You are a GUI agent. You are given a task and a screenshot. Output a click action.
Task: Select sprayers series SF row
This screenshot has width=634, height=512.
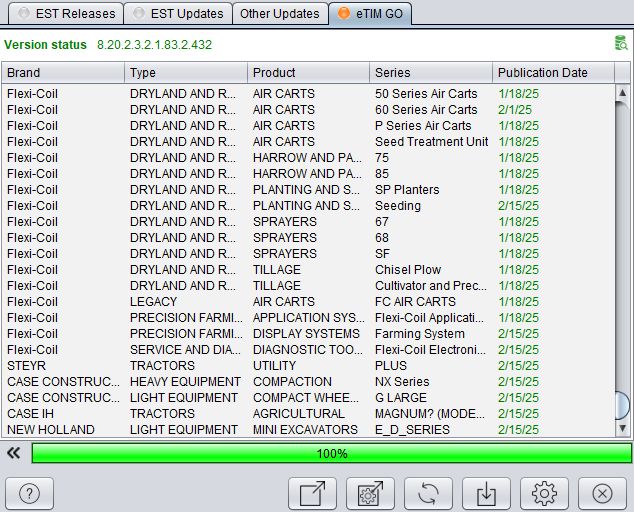point(308,254)
